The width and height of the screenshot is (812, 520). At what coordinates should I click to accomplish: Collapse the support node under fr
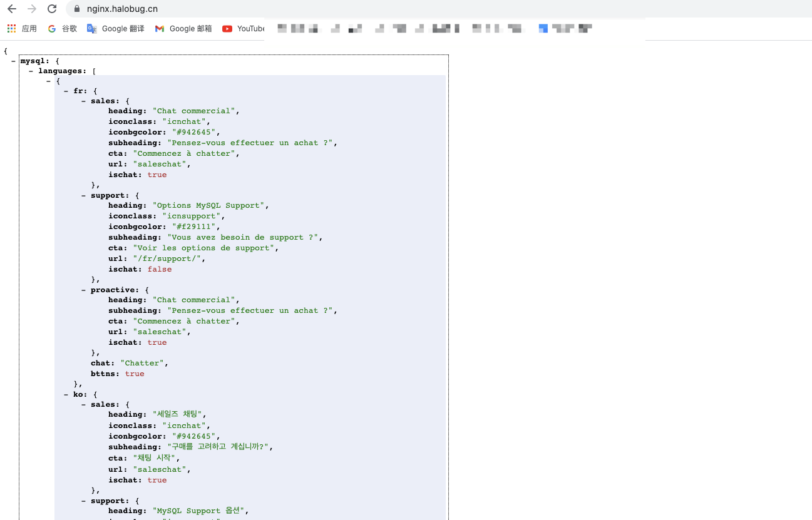[x=84, y=195]
